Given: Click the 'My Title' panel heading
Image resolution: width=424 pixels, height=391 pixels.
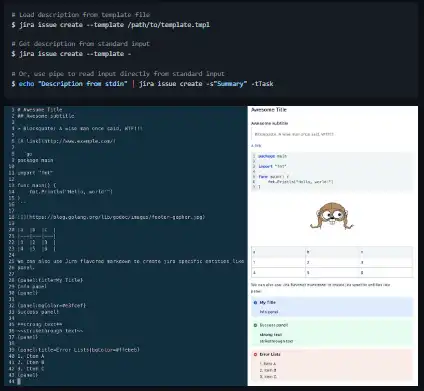Looking at the screenshot, I should [267, 303].
